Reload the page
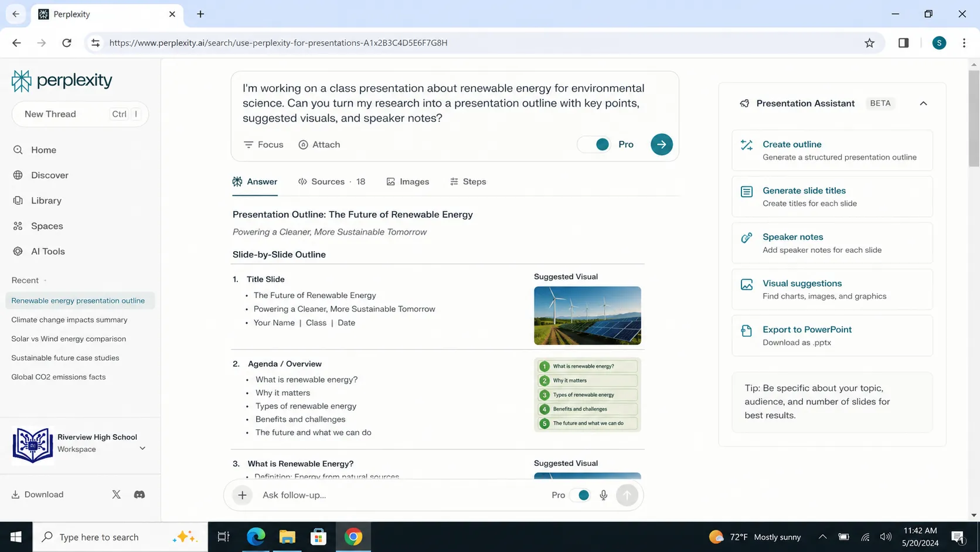 click(67, 43)
